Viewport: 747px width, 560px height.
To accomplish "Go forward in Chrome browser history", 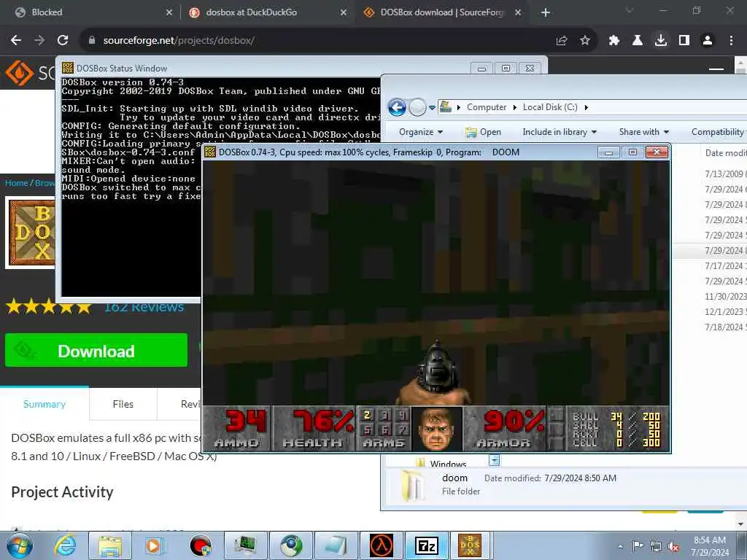I will pos(39,41).
